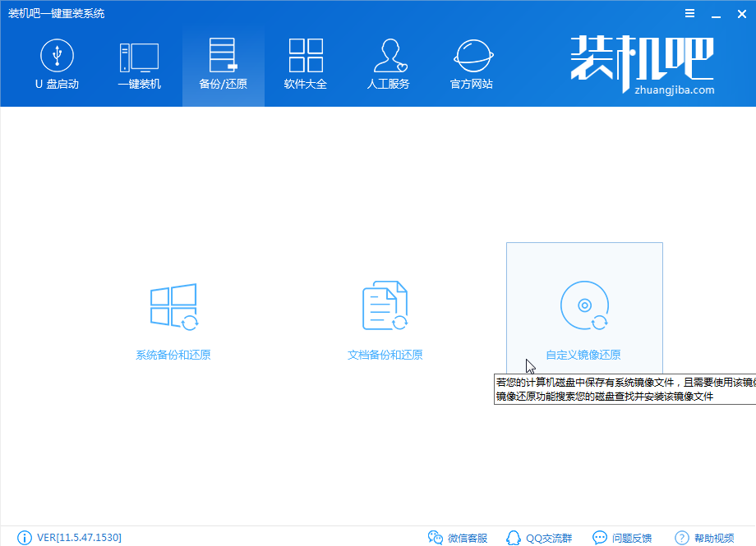Viewport: 756px width, 546px height.
Task: Open the 微信客服 WeChat support
Action: point(459,537)
